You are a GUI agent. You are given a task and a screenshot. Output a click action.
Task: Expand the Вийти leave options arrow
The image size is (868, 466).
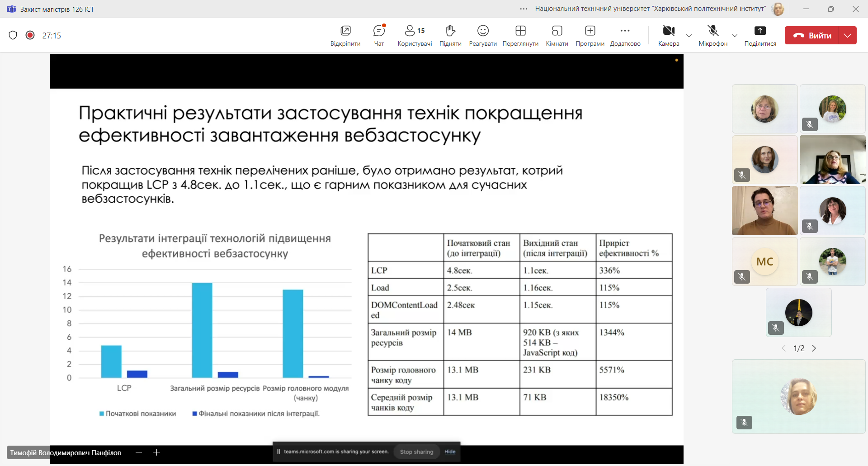click(848, 35)
